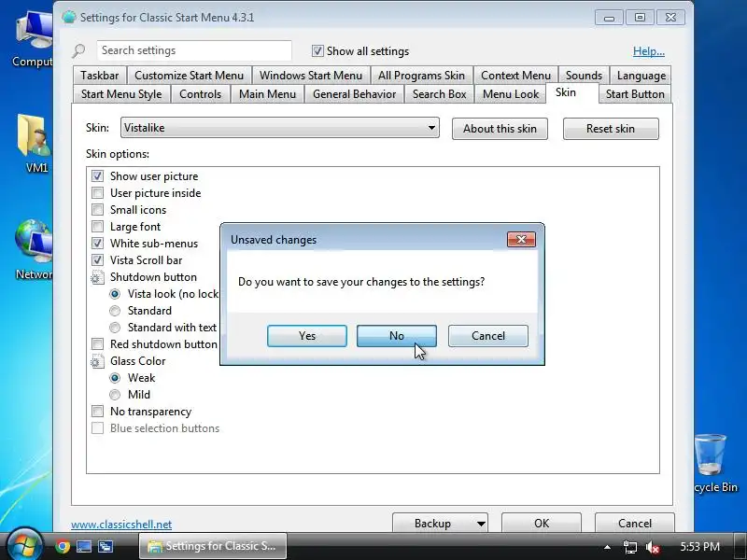The image size is (747, 560).
Task: Click Reset skin button
Action: click(x=611, y=129)
